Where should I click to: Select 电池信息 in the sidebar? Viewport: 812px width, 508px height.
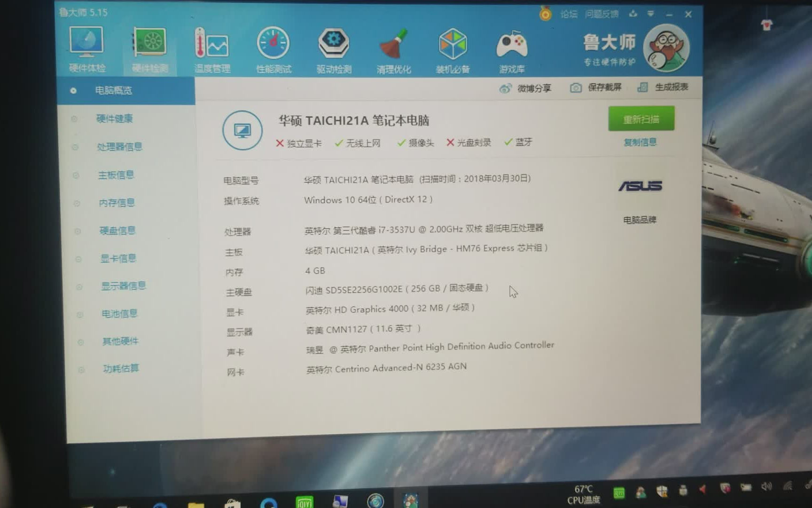[120, 314]
